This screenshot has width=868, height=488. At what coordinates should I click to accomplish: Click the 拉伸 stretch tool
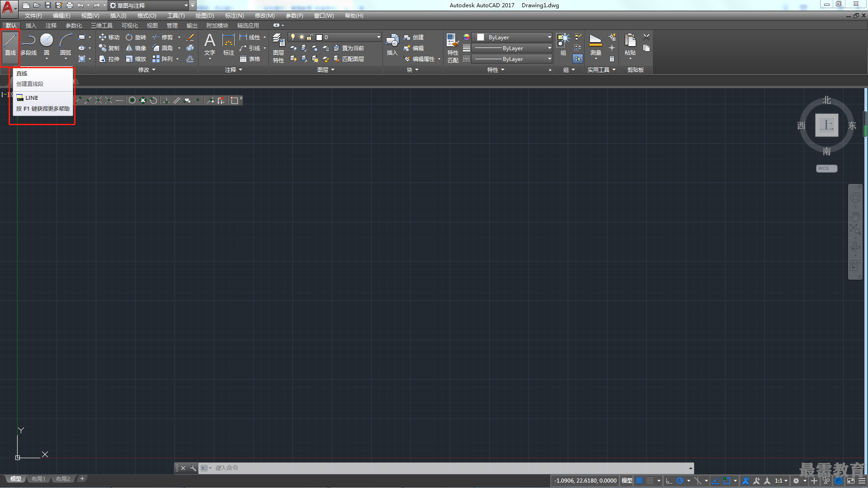109,59
